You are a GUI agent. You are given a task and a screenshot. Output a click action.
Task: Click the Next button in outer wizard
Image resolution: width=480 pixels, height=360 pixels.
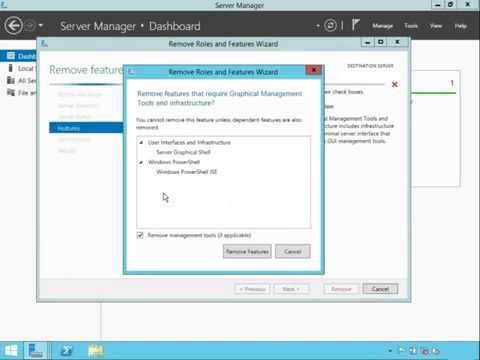(291, 289)
